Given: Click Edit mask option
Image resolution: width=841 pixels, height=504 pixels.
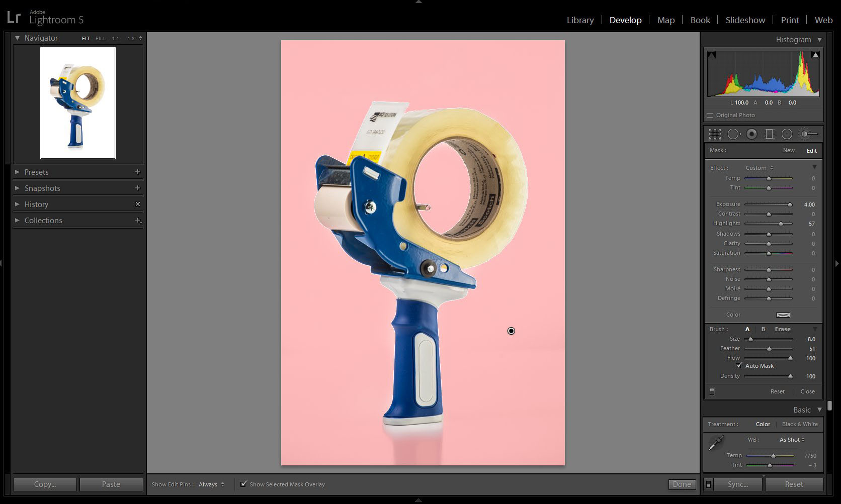Looking at the screenshot, I should (812, 150).
